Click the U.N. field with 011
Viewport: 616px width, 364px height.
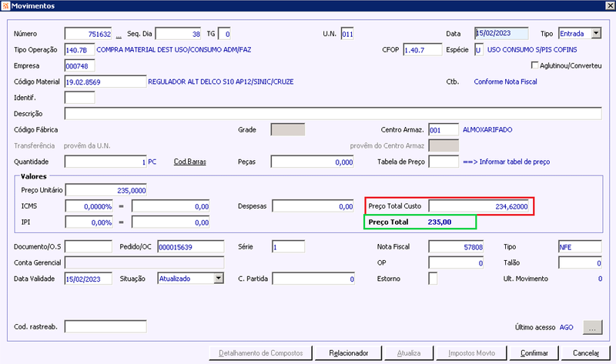pos(347,34)
